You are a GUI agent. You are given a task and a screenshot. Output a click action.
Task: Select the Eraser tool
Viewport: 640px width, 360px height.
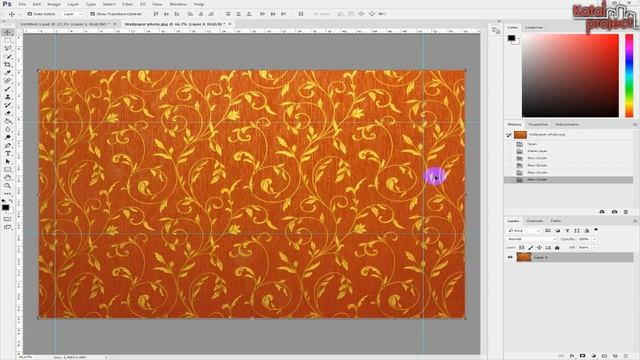coord(8,113)
